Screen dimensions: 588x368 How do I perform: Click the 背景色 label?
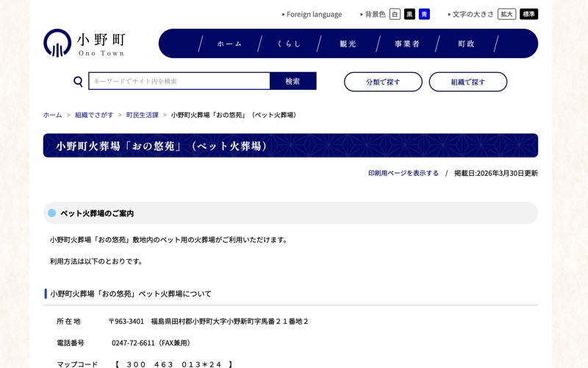click(375, 14)
